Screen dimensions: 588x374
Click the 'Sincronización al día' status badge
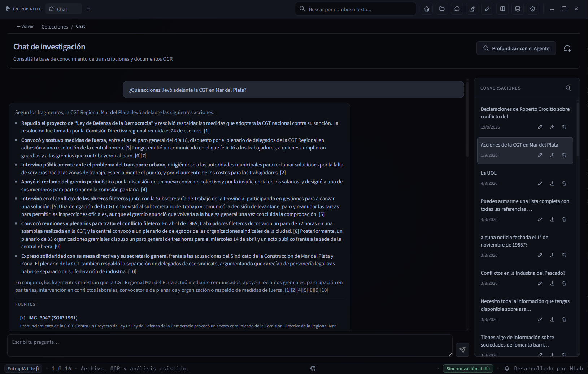(x=468, y=369)
